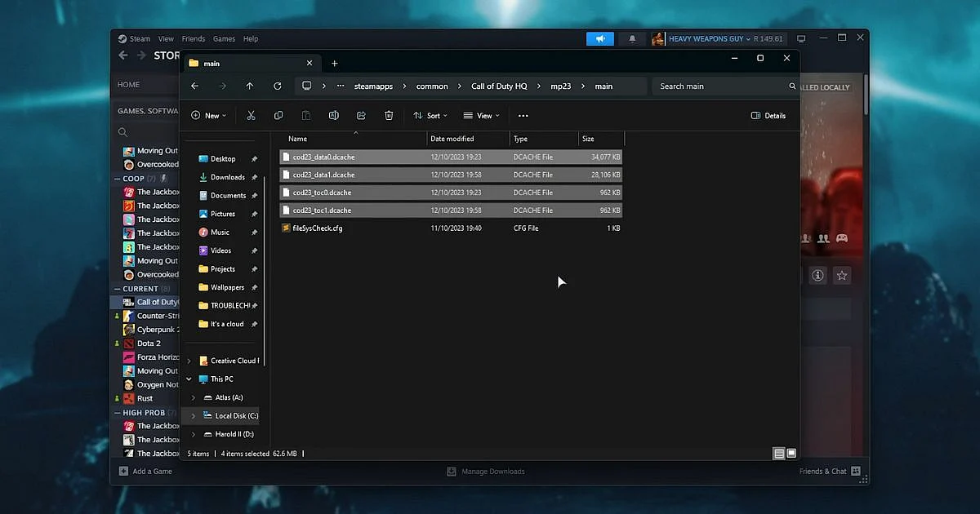Click Call of Duty HQ breadcrumb

pos(499,86)
